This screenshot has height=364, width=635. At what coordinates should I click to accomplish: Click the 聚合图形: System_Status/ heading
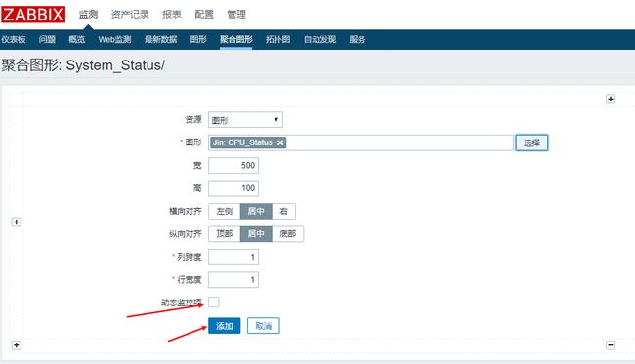[83, 65]
